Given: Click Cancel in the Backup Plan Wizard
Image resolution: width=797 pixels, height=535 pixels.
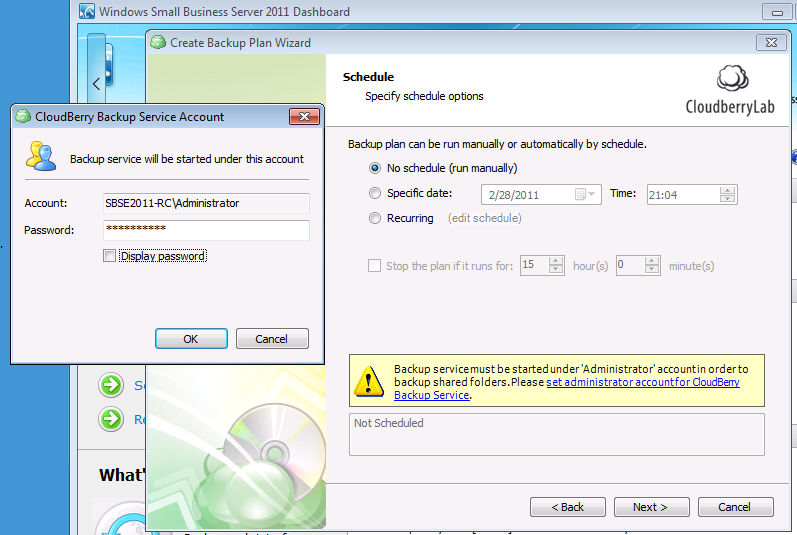Looking at the screenshot, I should 735,507.
